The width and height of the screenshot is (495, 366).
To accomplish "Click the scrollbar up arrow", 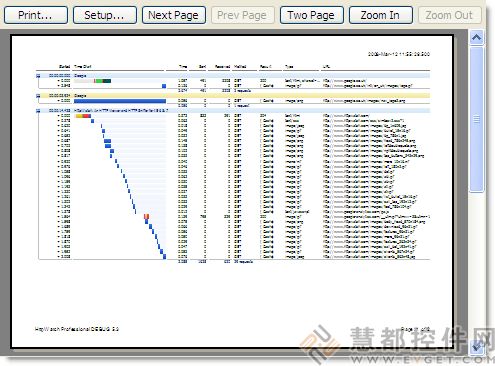I will pos(477,37).
